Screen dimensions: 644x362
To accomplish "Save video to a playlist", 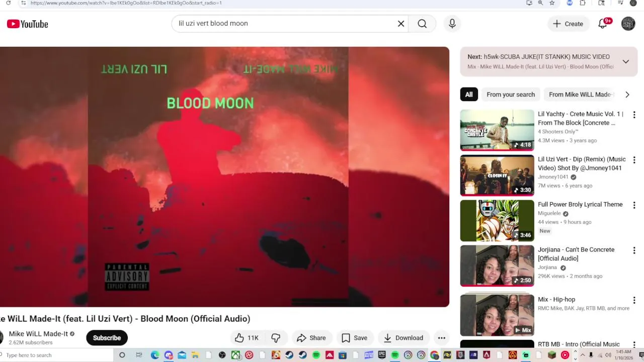I will pos(355,338).
